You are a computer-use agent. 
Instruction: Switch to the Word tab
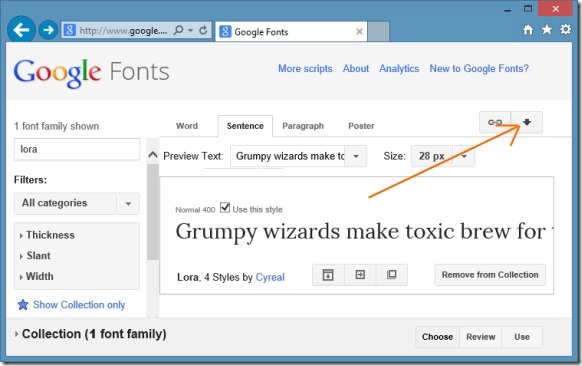(187, 126)
